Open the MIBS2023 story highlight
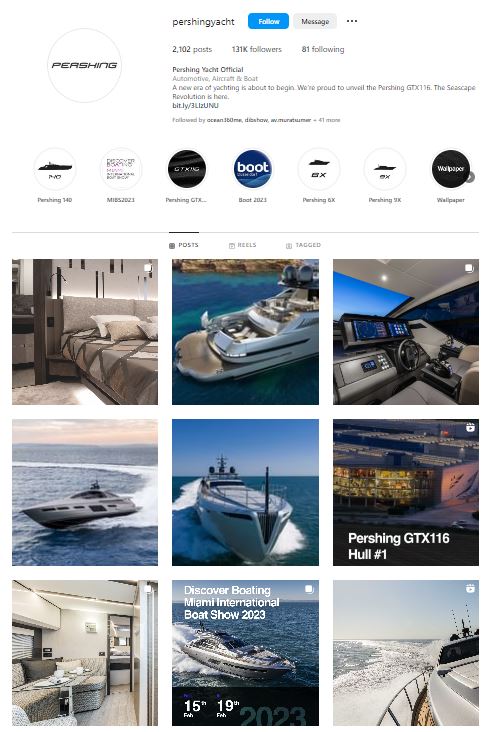 tap(121, 169)
